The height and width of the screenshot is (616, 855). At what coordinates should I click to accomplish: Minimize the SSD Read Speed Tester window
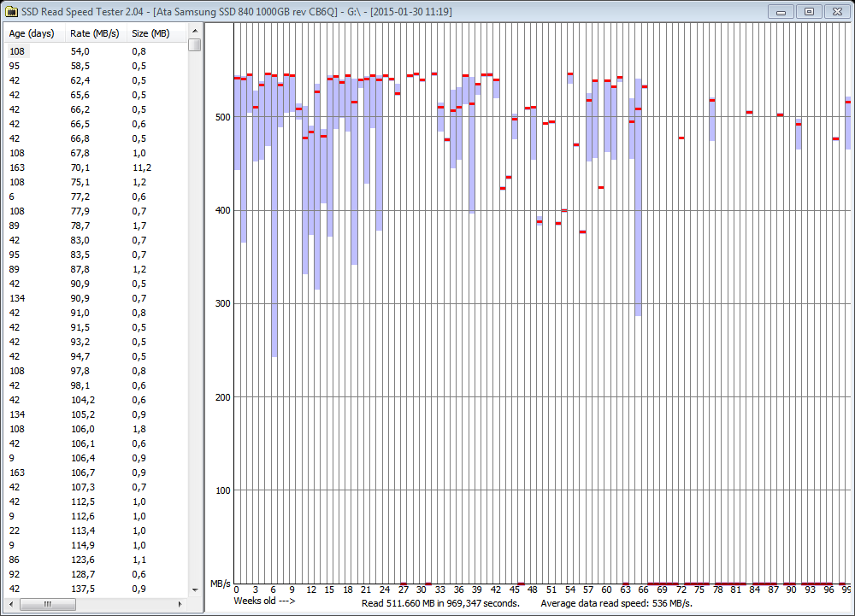(781, 11)
